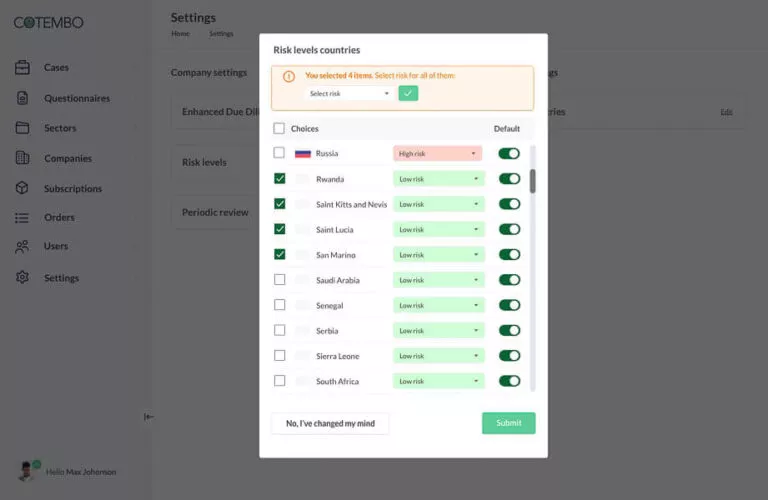Check the Saudi Arabia checkbox

click(280, 280)
